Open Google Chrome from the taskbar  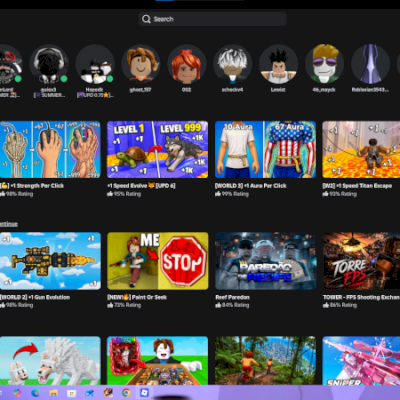pos(126,393)
